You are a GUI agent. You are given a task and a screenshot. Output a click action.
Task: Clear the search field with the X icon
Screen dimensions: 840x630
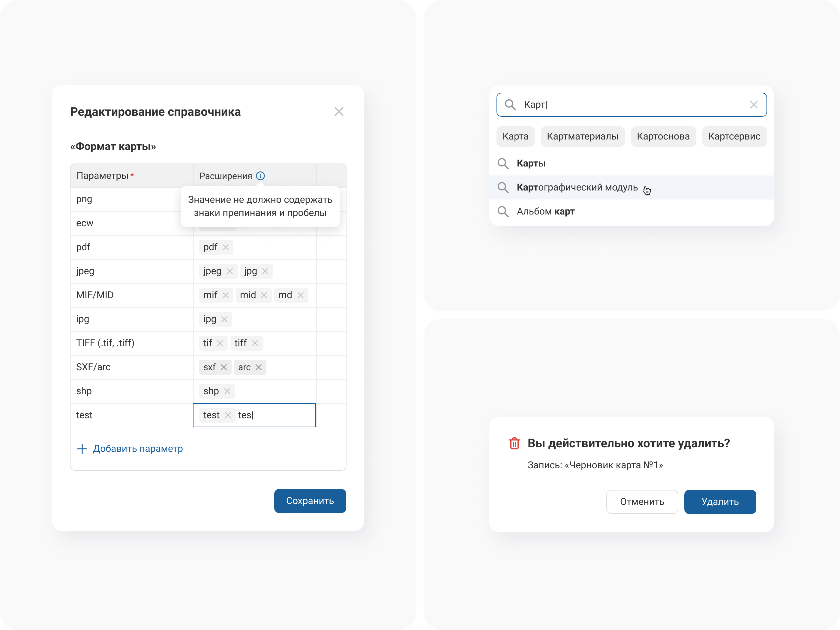pos(753,105)
